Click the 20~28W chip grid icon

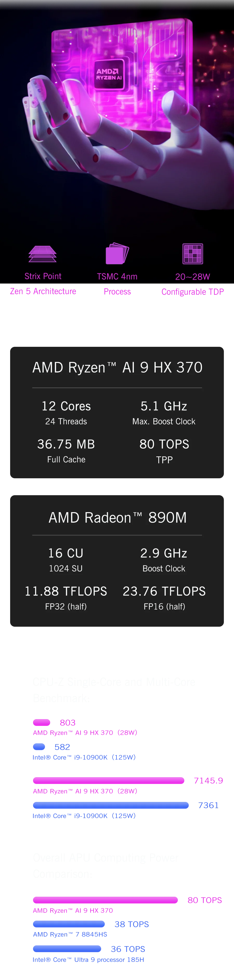(193, 254)
